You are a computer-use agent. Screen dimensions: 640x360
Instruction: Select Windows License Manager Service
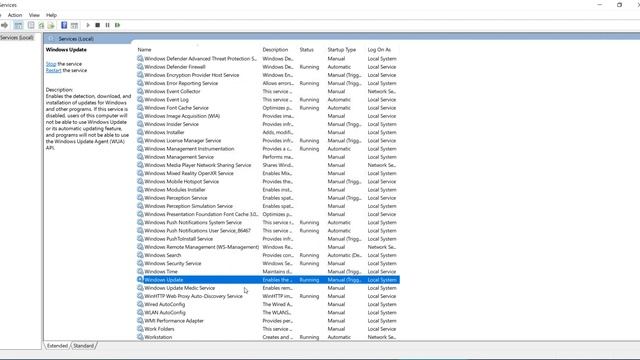coord(182,140)
